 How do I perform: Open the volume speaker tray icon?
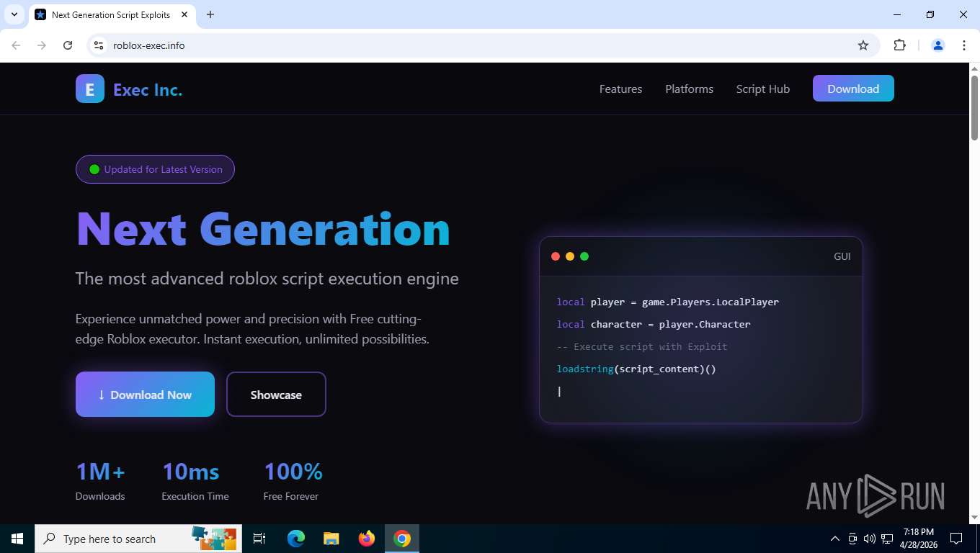click(x=870, y=539)
